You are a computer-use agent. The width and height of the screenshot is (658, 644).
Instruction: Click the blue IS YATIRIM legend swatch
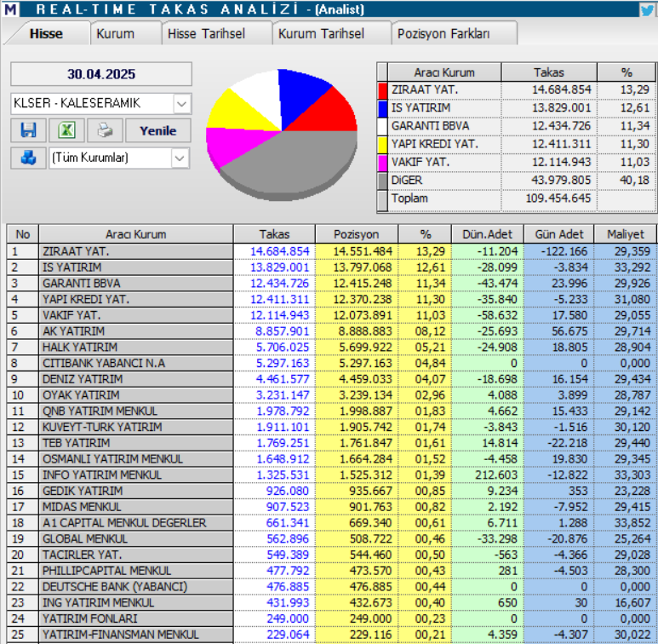tap(382, 108)
